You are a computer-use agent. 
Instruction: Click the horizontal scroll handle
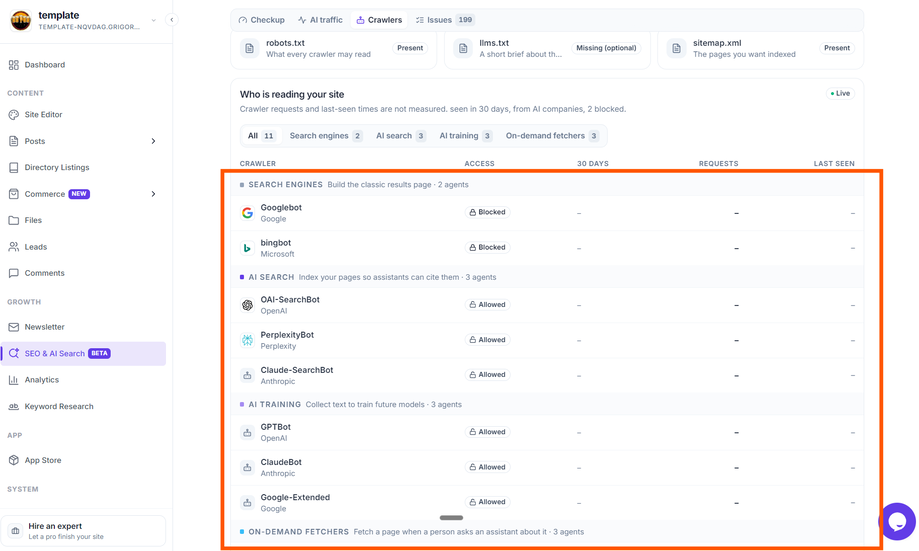[x=451, y=518]
